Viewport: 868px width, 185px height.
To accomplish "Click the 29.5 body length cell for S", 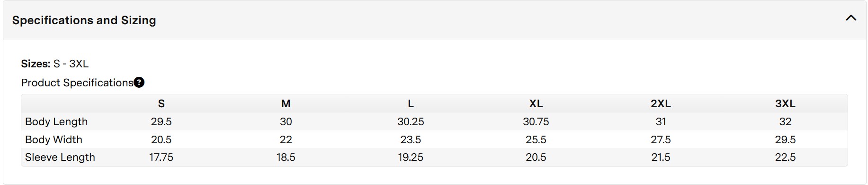I will [x=161, y=121].
